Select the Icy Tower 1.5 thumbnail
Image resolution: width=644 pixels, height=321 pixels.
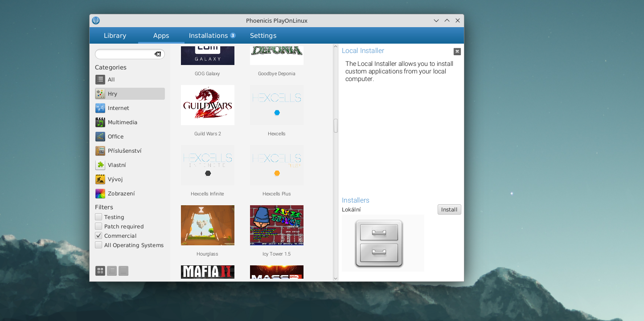[277, 225]
